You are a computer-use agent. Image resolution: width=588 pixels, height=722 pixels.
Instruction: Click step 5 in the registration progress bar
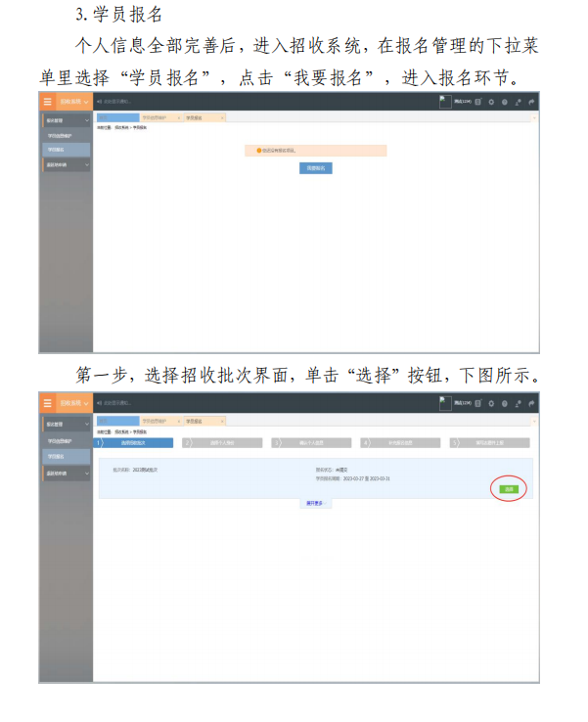(x=490, y=443)
